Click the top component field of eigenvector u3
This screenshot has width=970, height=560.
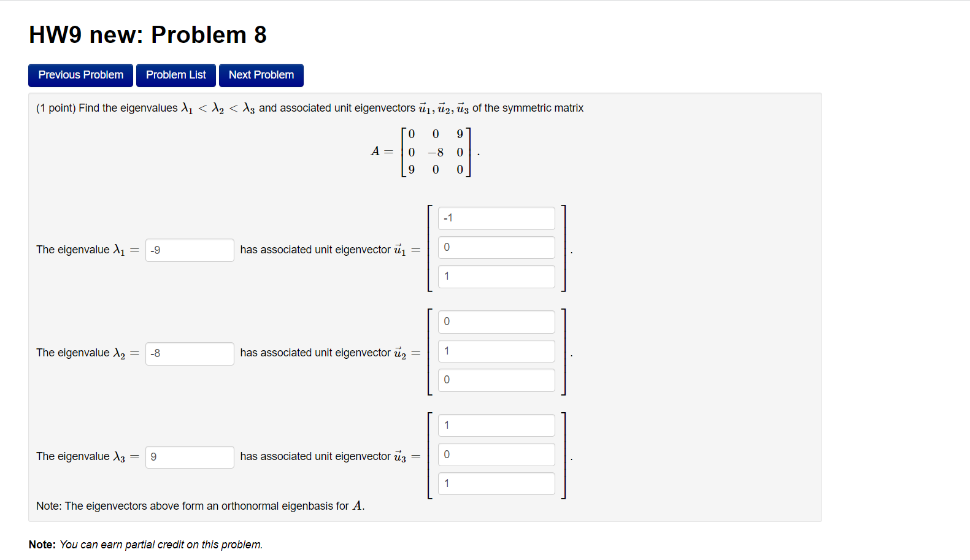click(x=496, y=424)
